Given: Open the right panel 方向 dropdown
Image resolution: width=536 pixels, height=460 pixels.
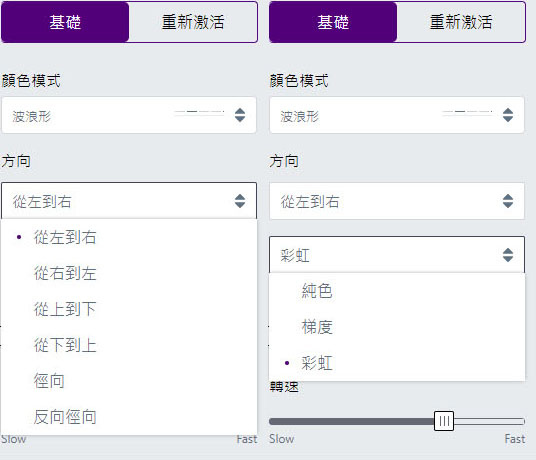Looking at the screenshot, I should [397, 201].
